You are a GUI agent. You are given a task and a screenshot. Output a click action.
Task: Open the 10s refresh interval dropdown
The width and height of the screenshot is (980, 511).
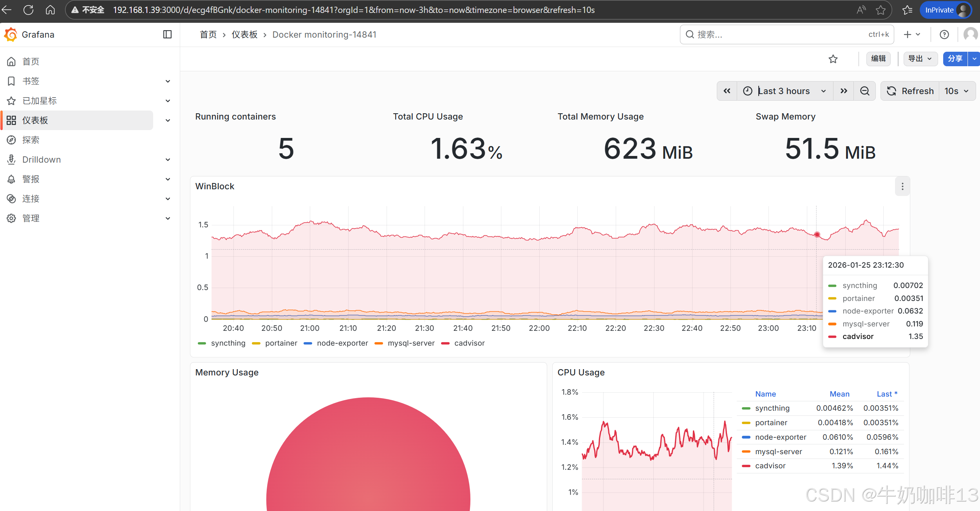coord(956,91)
